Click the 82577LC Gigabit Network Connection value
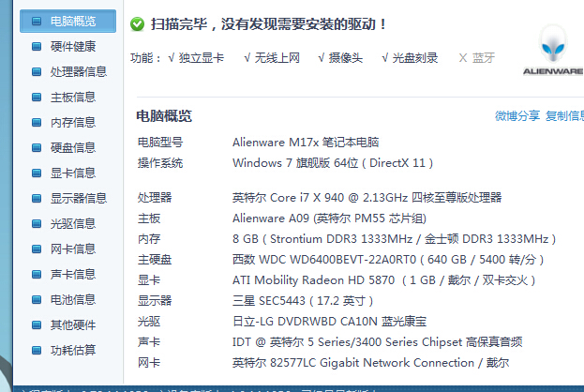Image resolution: width=584 pixels, height=392 pixels. tap(371, 363)
